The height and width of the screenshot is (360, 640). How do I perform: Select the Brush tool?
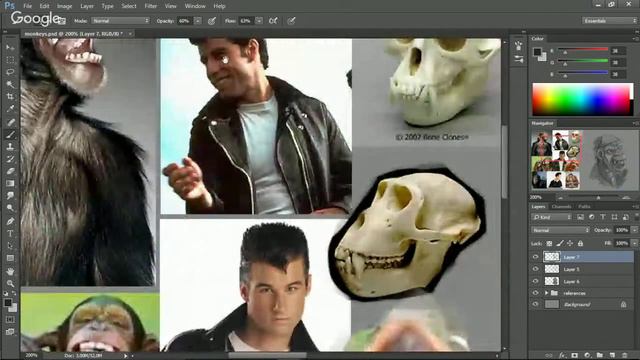(10, 134)
